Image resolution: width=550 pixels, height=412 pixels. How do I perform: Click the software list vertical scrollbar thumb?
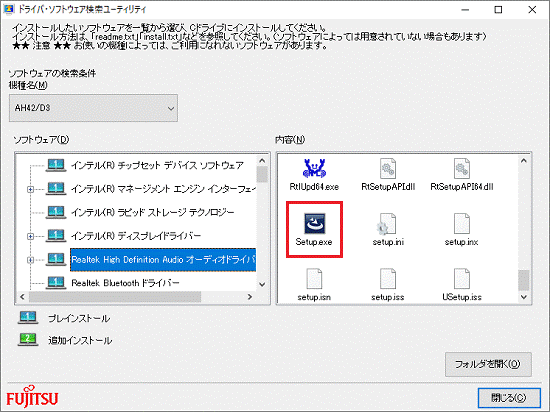click(x=262, y=174)
